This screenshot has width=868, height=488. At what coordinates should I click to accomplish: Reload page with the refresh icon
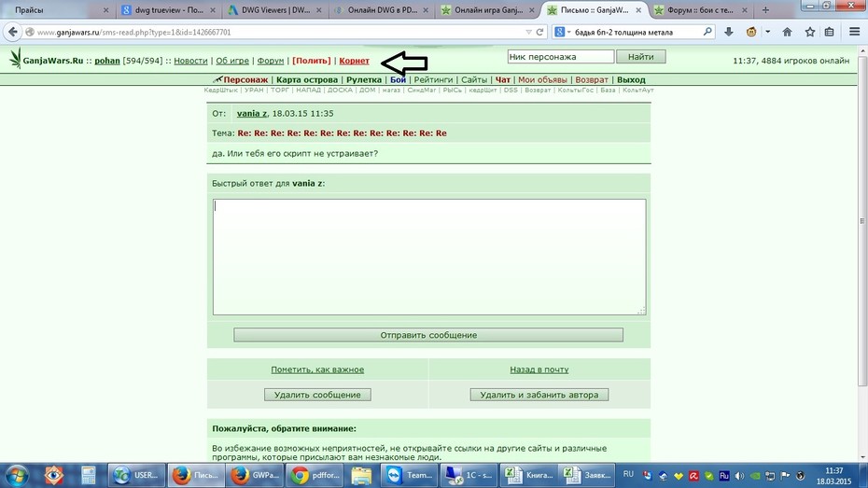point(539,32)
